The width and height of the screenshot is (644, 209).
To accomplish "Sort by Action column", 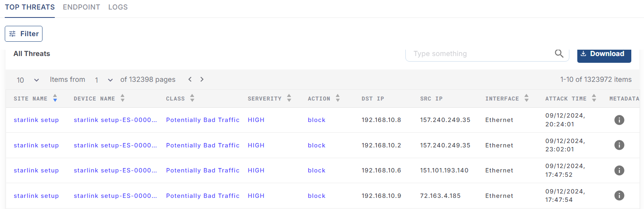I will click(x=337, y=98).
